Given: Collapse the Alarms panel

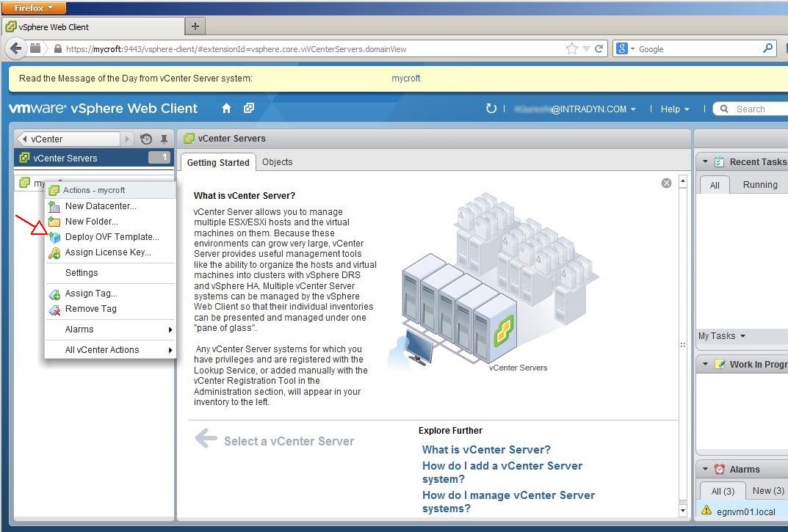Looking at the screenshot, I should coord(705,469).
